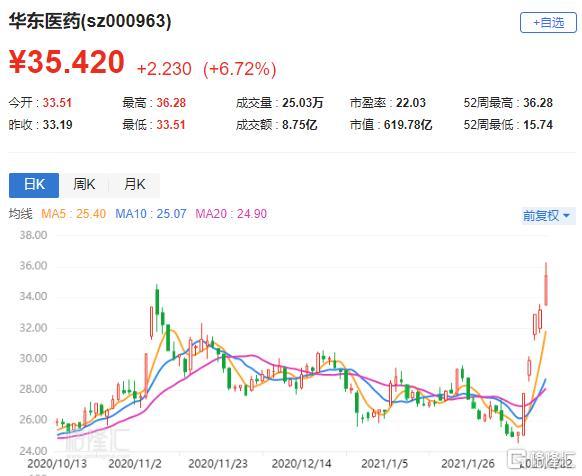The image size is (582, 476).
Task: Click the 市盈率 value 22.03
Action: (411, 103)
